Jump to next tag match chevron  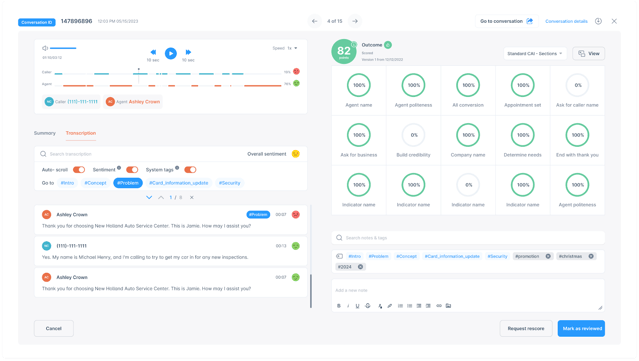pyautogui.click(x=149, y=197)
